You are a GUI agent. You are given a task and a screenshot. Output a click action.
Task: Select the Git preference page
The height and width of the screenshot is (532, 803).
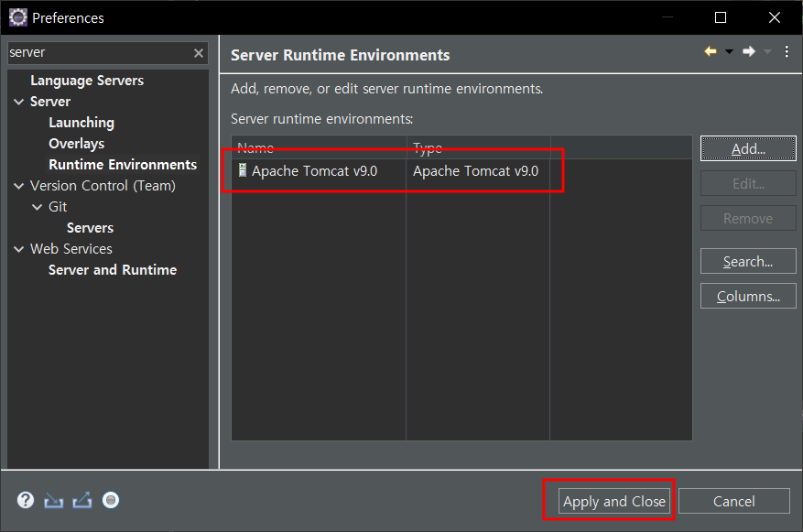58,206
